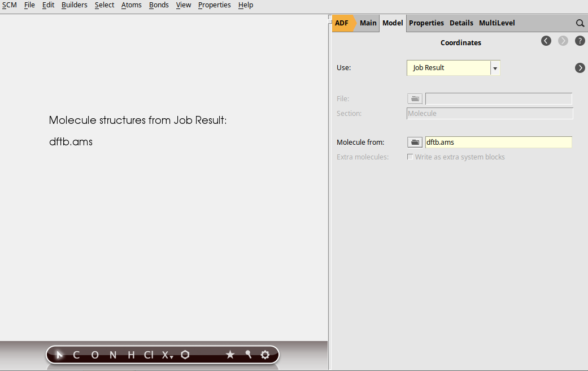
Task: Click the search magnifier icon
Action: tap(580, 23)
